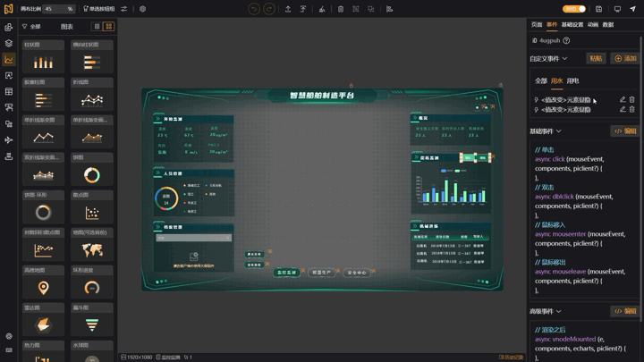Switch component panel to grid view
Viewport: 644px width, 362px height.
click(x=108, y=26)
